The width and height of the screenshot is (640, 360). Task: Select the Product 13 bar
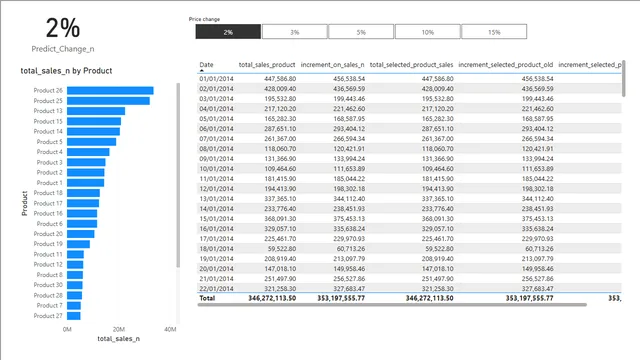point(96,111)
